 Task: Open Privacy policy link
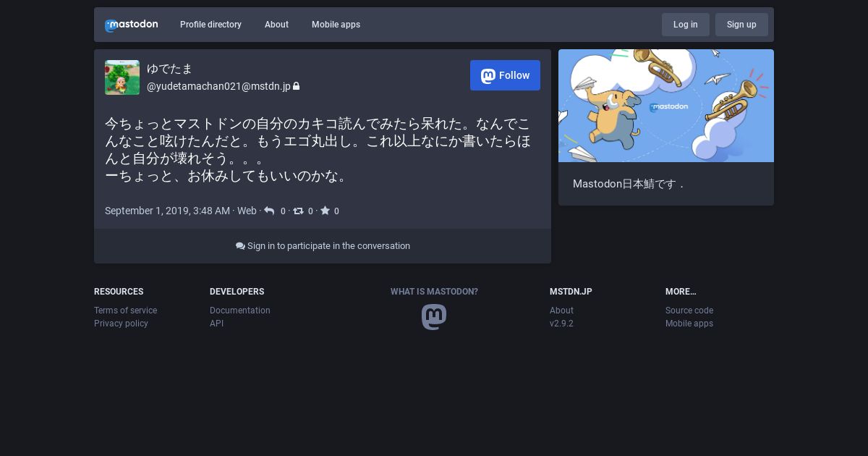coord(121,324)
